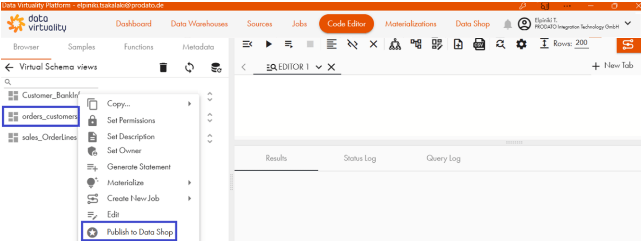This screenshot has height=242, width=644.
Task: Select Publish to Data Shop menu entry
Action: [x=140, y=232]
